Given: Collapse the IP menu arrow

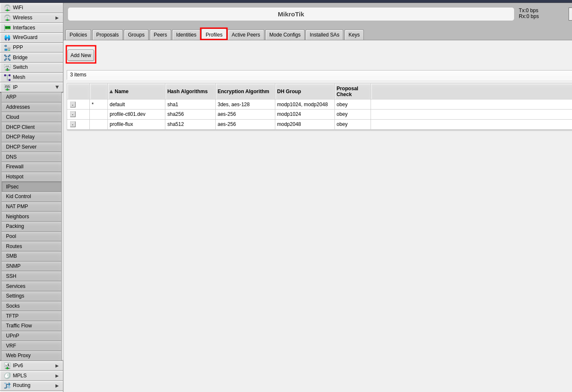Looking at the screenshot, I should 57,87.
